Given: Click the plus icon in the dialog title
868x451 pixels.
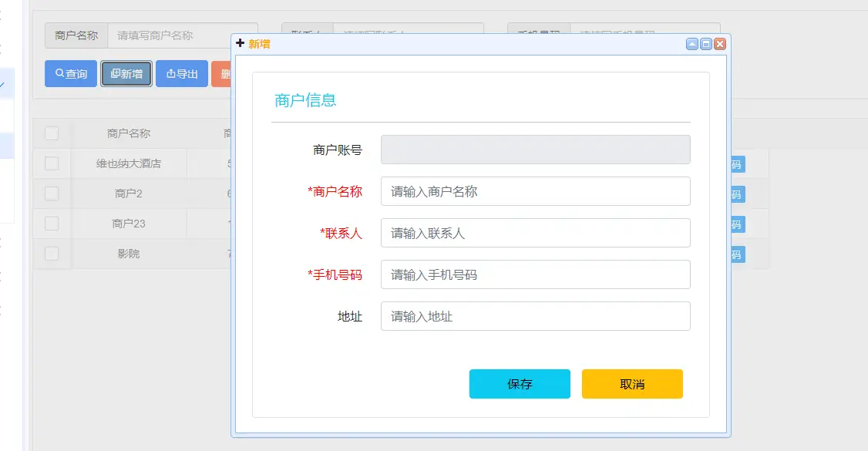Looking at the screenshot, I should pyautogui.click(x=241, y=44).
